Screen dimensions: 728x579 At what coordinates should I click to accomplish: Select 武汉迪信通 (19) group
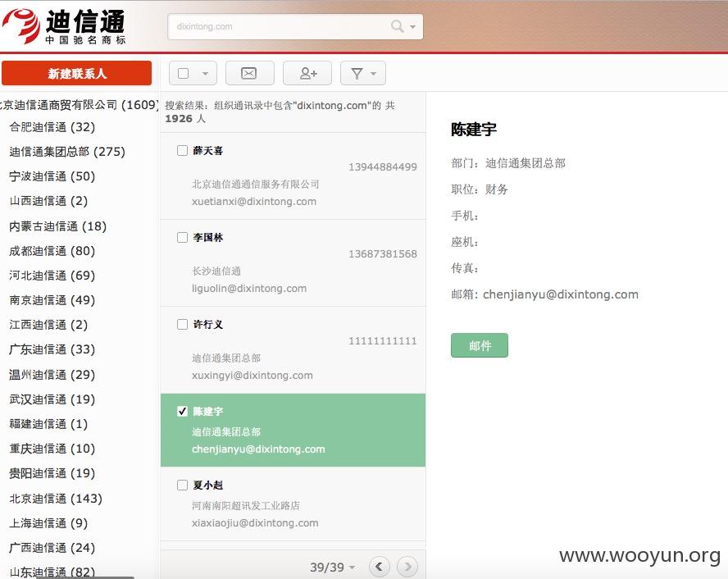pos(52,399)
